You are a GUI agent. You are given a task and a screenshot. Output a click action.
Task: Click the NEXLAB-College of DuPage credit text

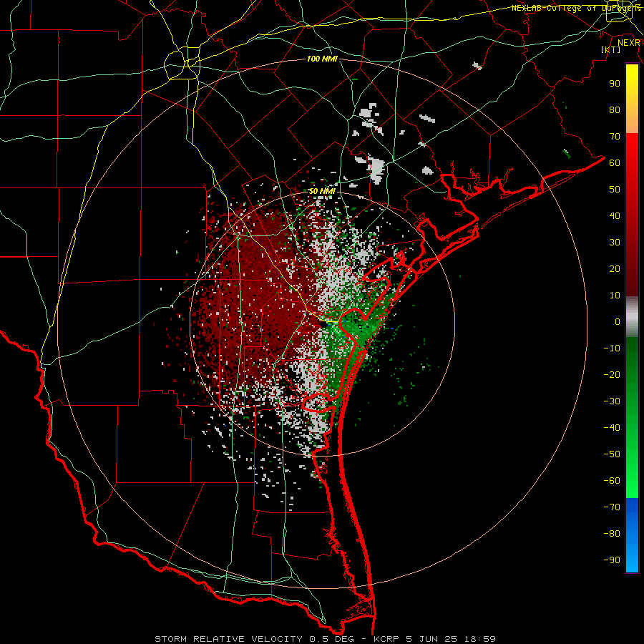(x=576, y=8)
